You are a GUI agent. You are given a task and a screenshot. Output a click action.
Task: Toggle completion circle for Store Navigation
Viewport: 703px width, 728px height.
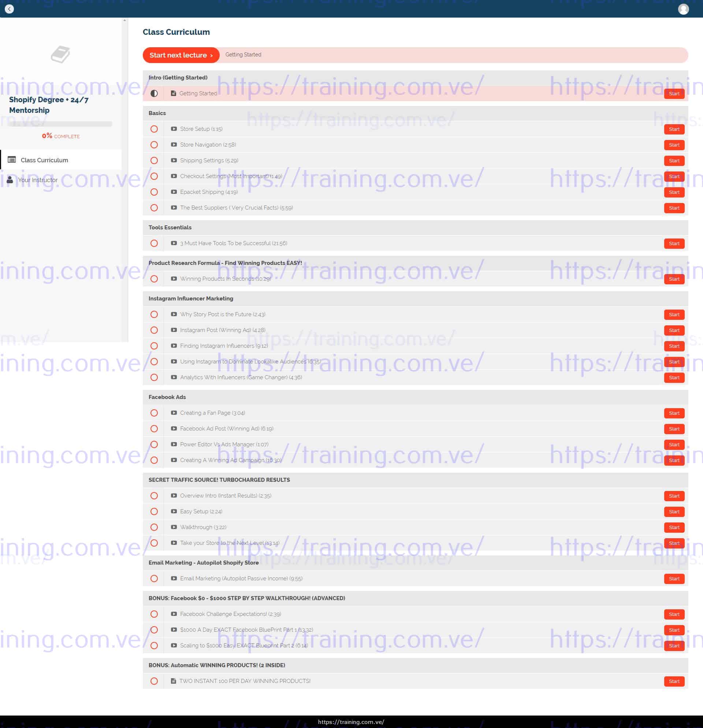coord(154,144)
